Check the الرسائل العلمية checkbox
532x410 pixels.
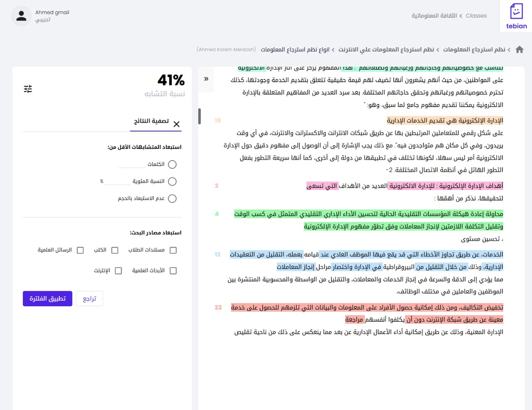point(80,250)
